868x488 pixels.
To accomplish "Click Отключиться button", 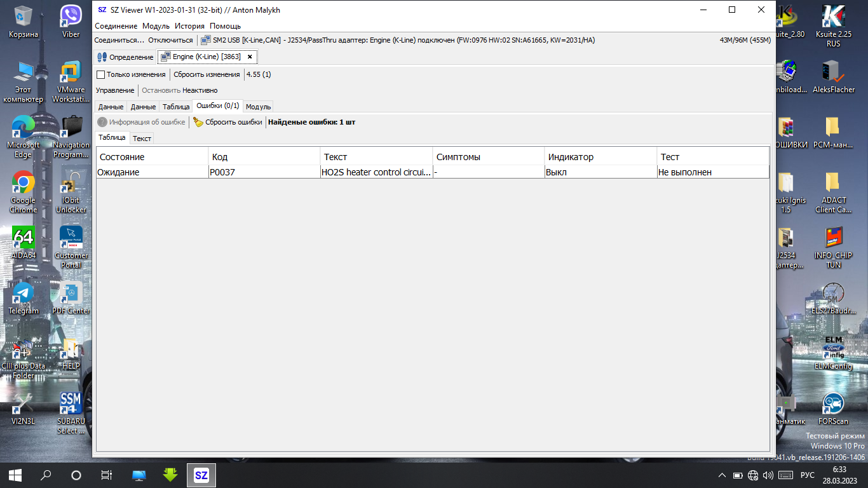I will [x=170, y=40].
